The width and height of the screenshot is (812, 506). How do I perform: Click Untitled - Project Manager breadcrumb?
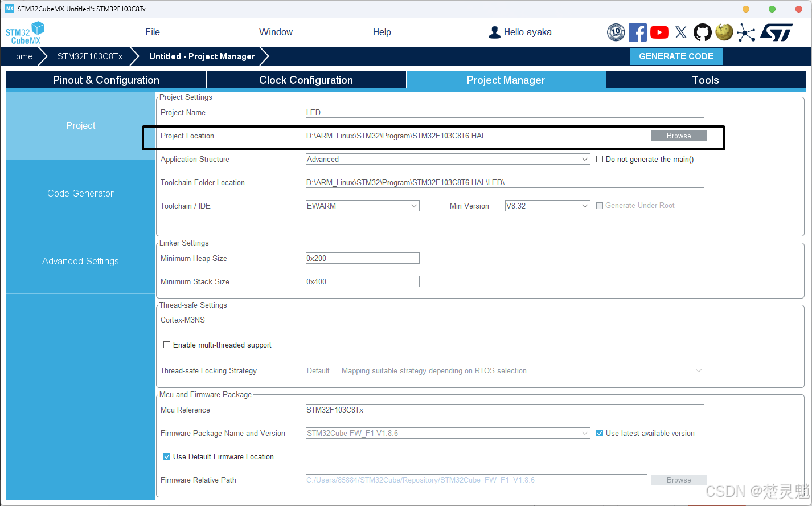click(x=202, y=56)
